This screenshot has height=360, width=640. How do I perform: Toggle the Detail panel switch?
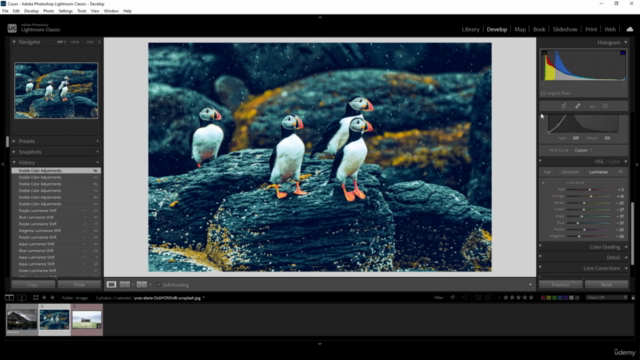pos(540,257)
